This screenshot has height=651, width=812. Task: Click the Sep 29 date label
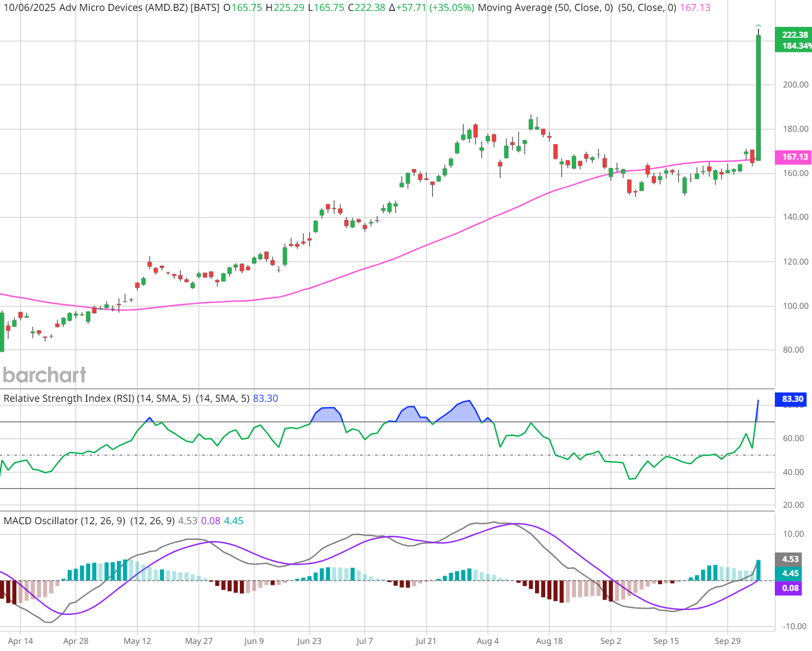pos(728,641)
